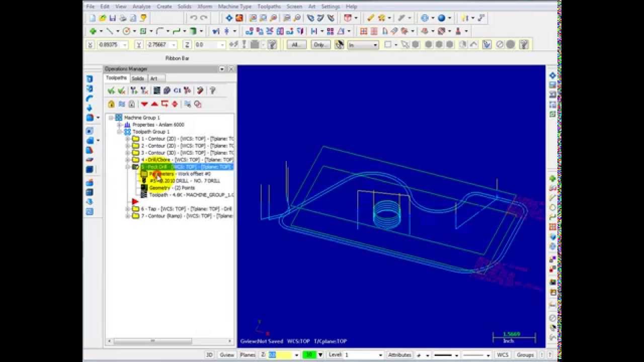The image size is (644, 362).
Task: Click the G1 post selected operations icon
Action: pos(177,90)
